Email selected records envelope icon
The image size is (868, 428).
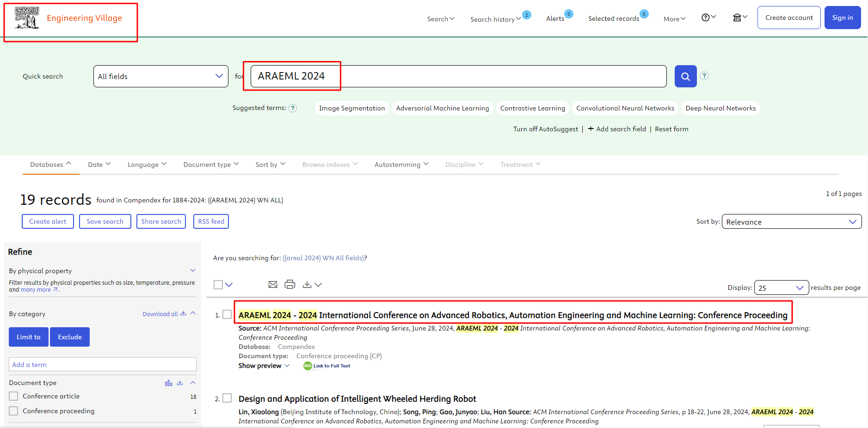point(273,285)
